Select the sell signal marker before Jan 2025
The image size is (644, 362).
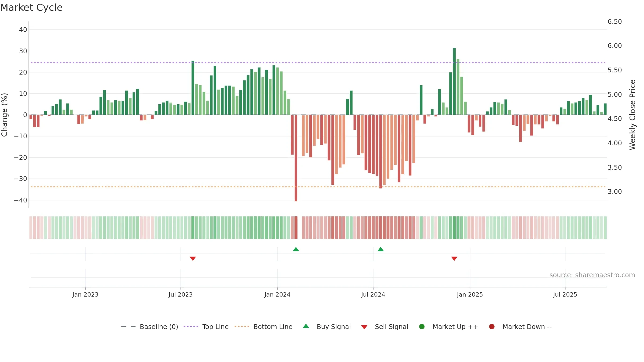point(454,258)
